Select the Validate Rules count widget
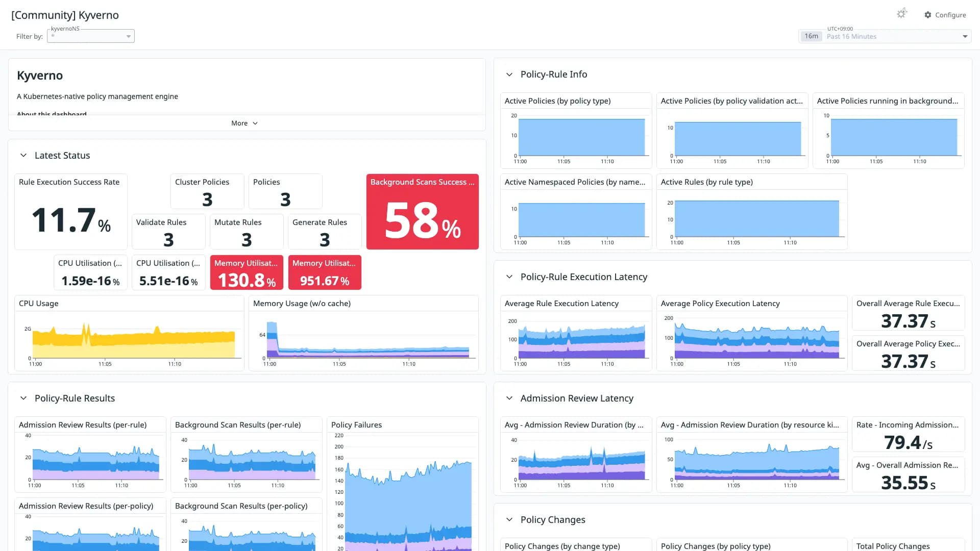Image resolution: width=980 pixels, height=551 pixels. [168, 232]
